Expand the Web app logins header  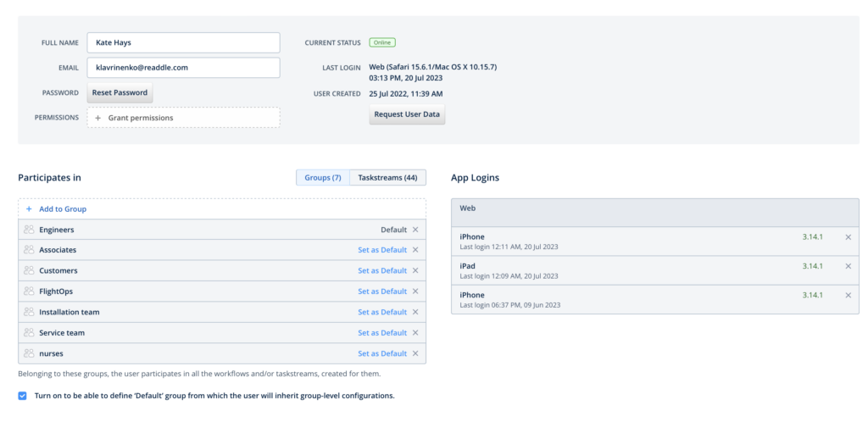654,208
